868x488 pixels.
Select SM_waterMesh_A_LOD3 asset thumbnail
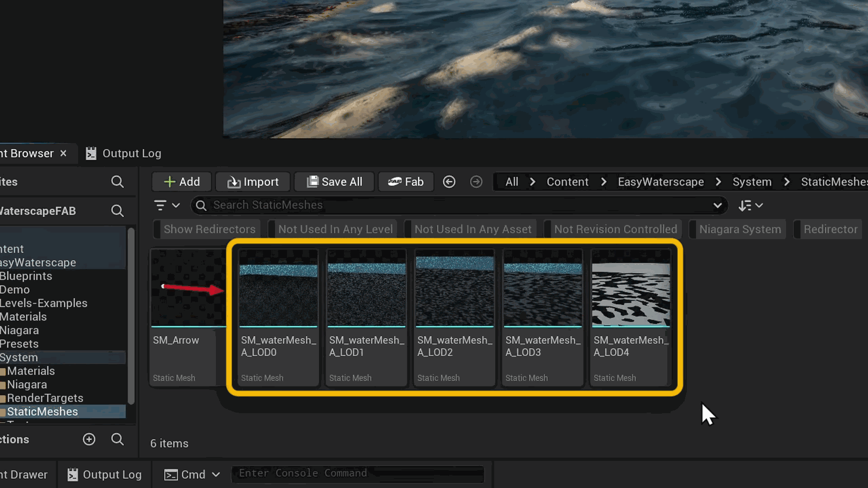coord(543,288)
